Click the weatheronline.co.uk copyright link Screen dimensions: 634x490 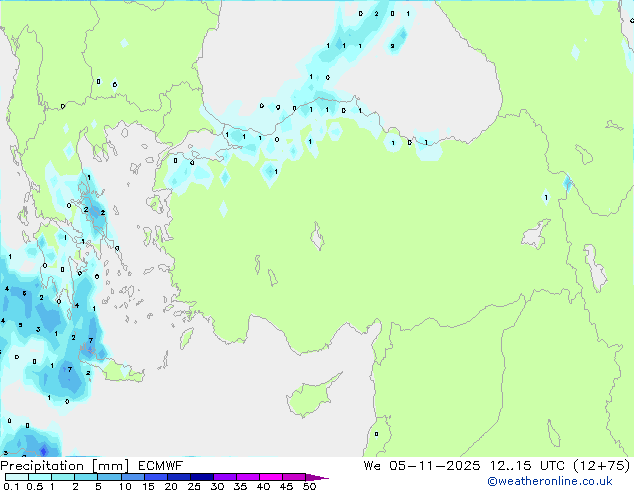550,481
